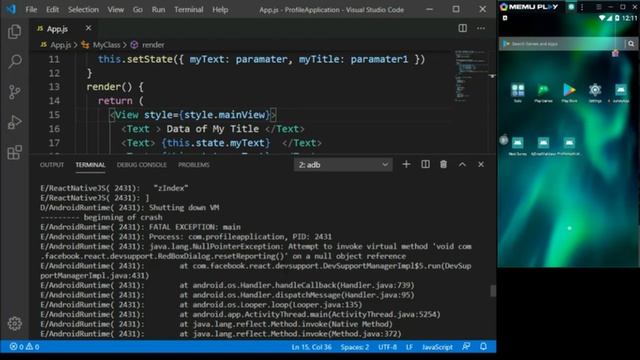This screenshot has height=360, width=640.
Task: Maximize the panel with the up chevron
Action: click(462, 164)
